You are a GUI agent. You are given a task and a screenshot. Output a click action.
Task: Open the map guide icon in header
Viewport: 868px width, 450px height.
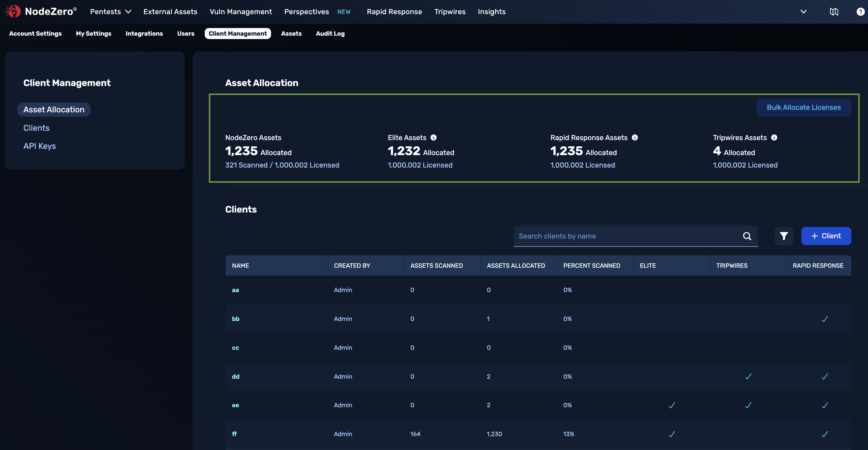(x=834, y=12)
